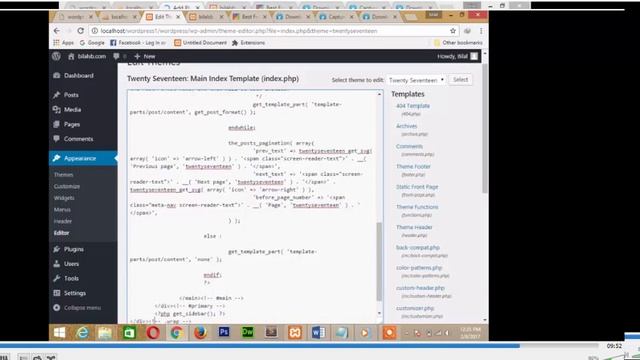Screen dimensions: 640x360
Task: Click the Select theme button
Action: 460,80
